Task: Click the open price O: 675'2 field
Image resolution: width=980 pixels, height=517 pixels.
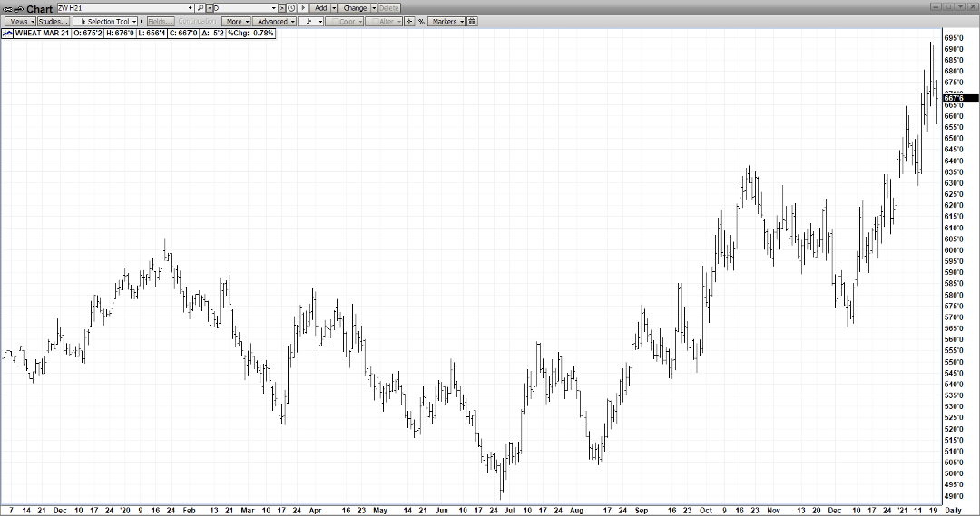Action: (87, 33)
